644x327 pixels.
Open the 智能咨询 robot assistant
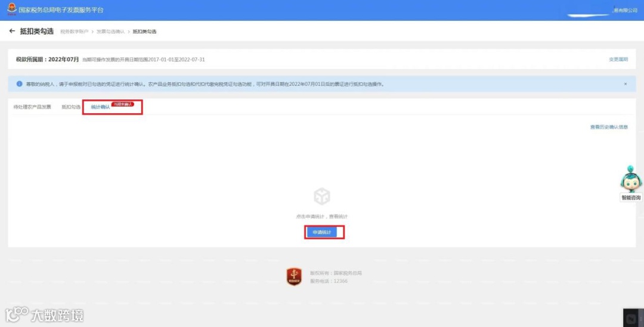pyautogui.click(x=631, y=183)
